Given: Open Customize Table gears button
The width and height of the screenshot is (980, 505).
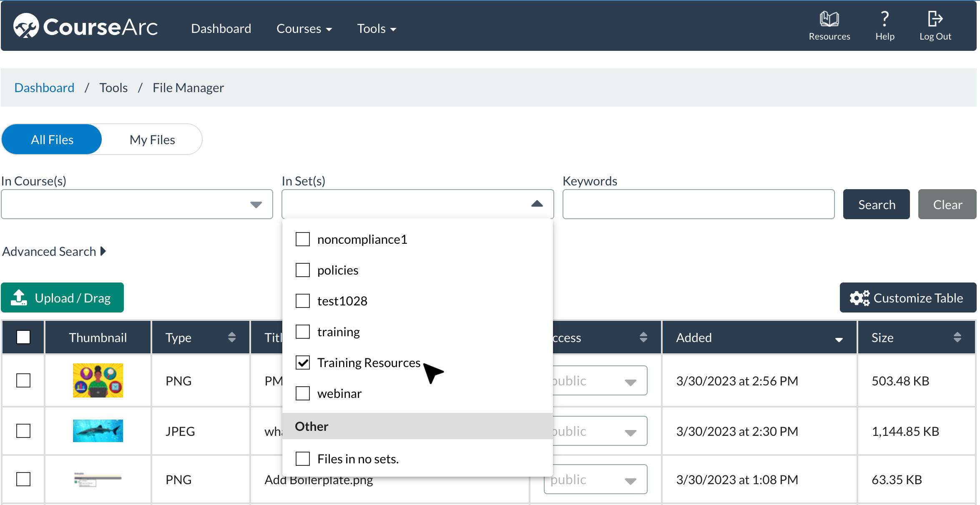Looking at the screenshot, I should point(908,298).
